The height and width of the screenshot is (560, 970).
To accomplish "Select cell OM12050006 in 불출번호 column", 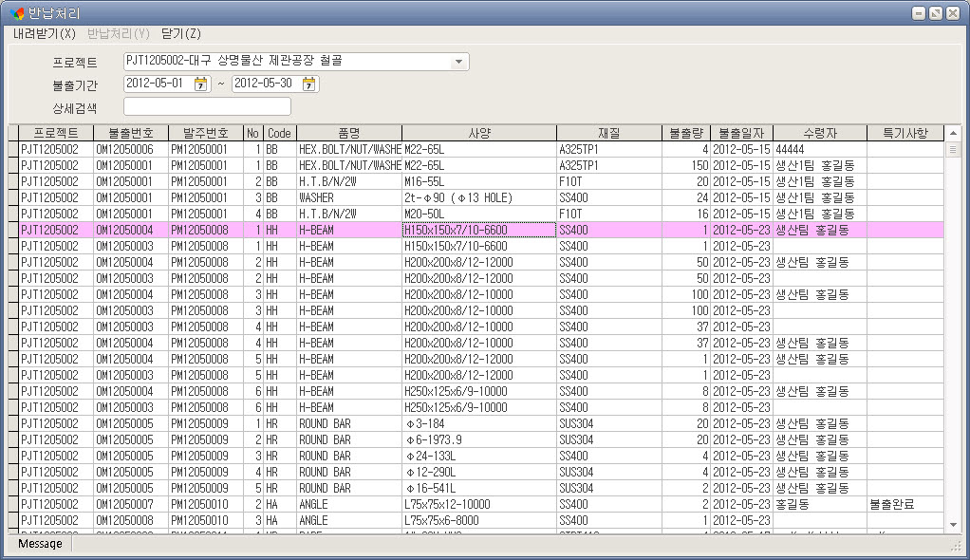I will [131, 149].
